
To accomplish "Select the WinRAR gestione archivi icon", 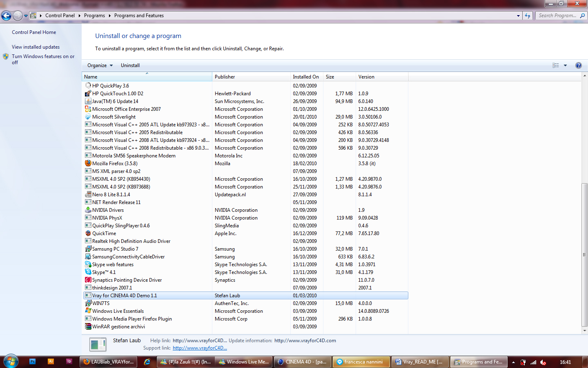I will click(x=88, y=326).
